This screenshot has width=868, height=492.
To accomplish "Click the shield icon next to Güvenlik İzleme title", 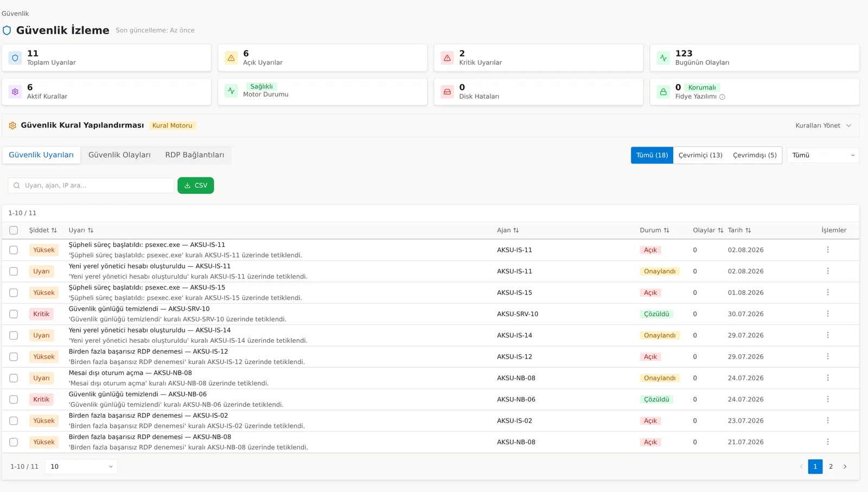I will [x=7, y=30].
